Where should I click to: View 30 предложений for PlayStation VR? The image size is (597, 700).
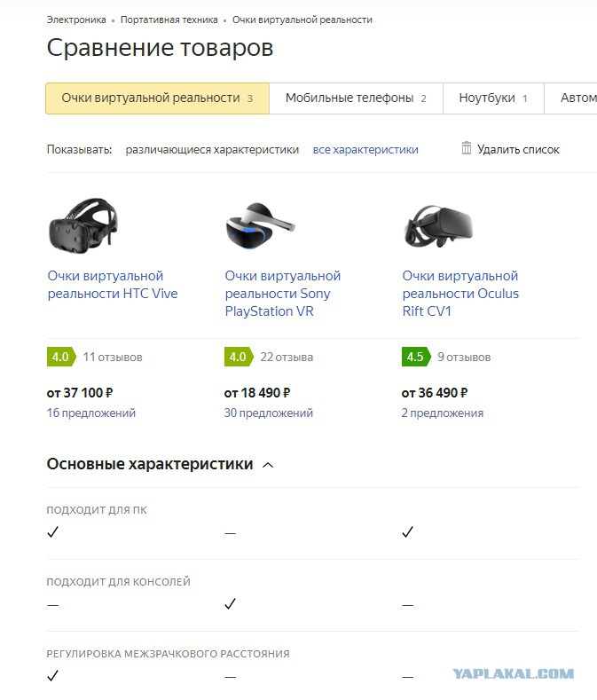(269, 413)
